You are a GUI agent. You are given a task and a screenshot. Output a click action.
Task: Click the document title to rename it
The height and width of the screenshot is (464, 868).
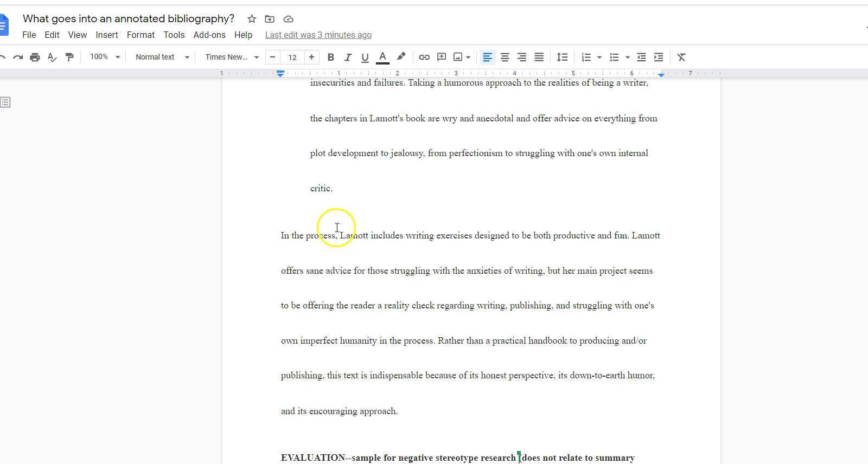pos(129,18)
